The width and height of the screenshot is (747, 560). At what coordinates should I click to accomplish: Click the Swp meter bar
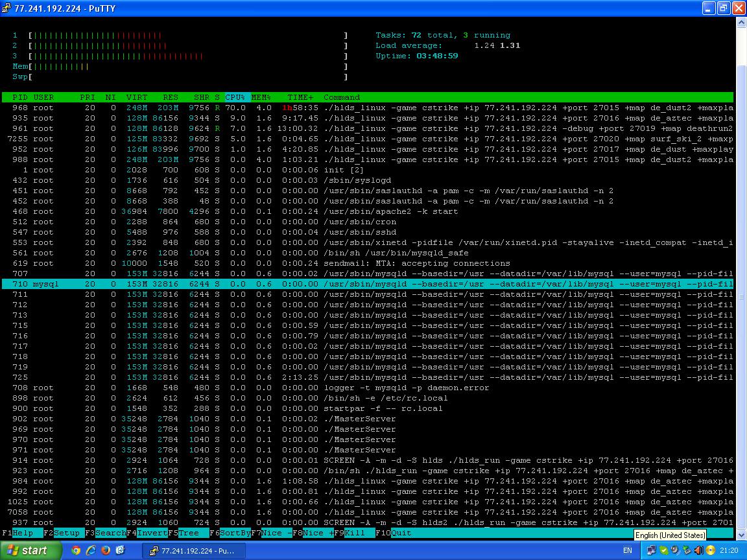(188, 76)
